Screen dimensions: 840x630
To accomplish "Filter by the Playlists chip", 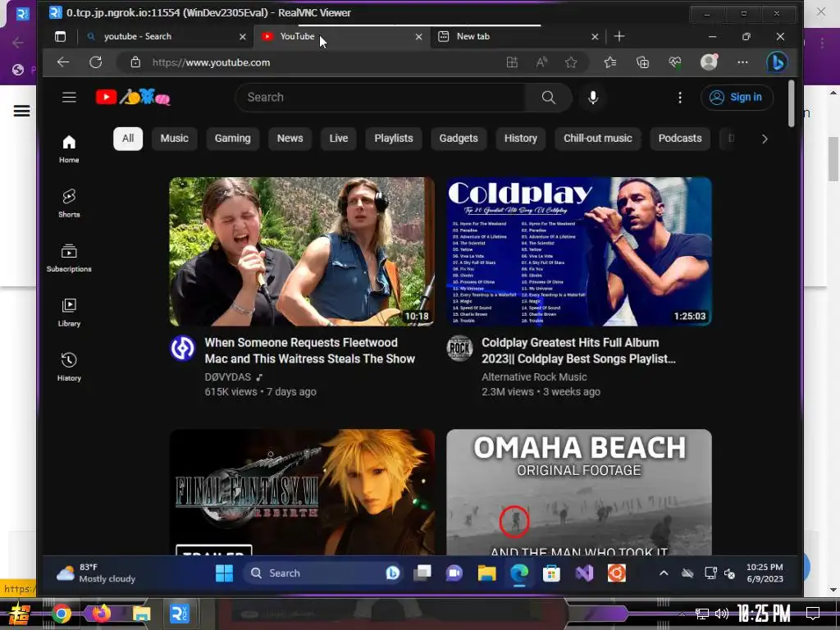I will coord(394,139).
